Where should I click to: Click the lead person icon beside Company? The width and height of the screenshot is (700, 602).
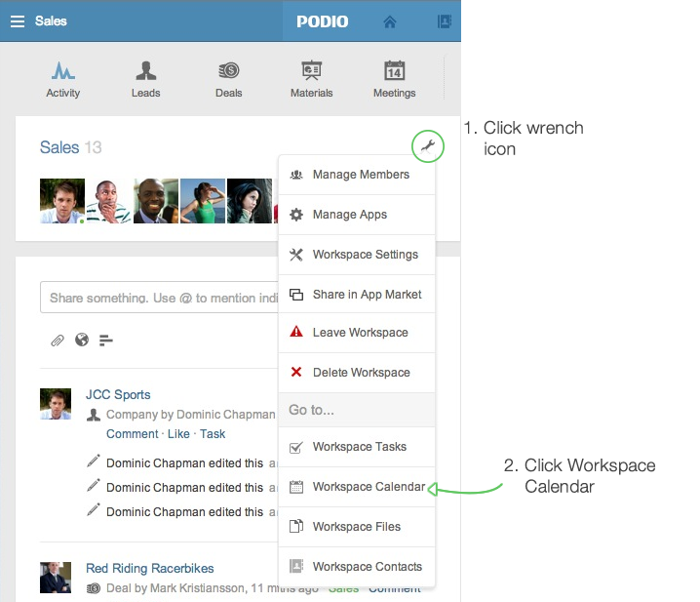click(x=94, y=415)
